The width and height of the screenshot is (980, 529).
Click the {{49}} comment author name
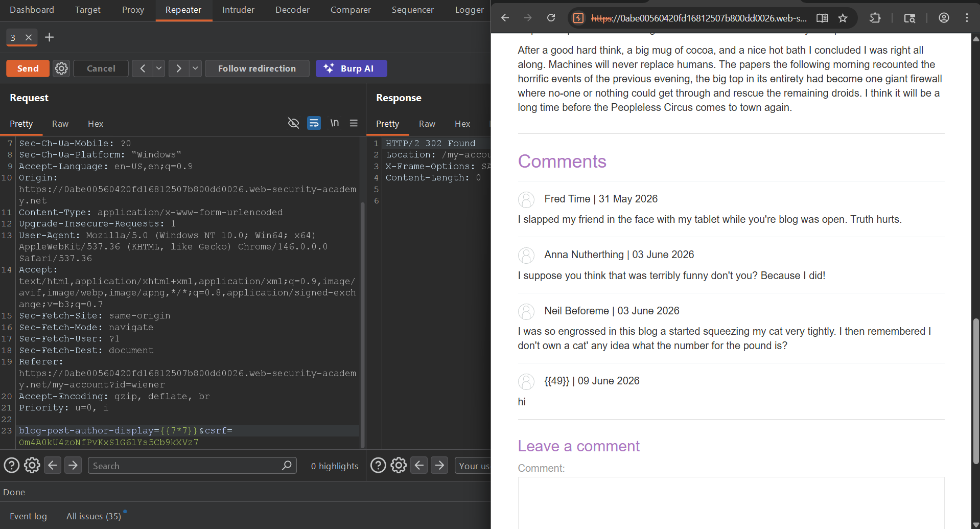(x=556, y=381)
